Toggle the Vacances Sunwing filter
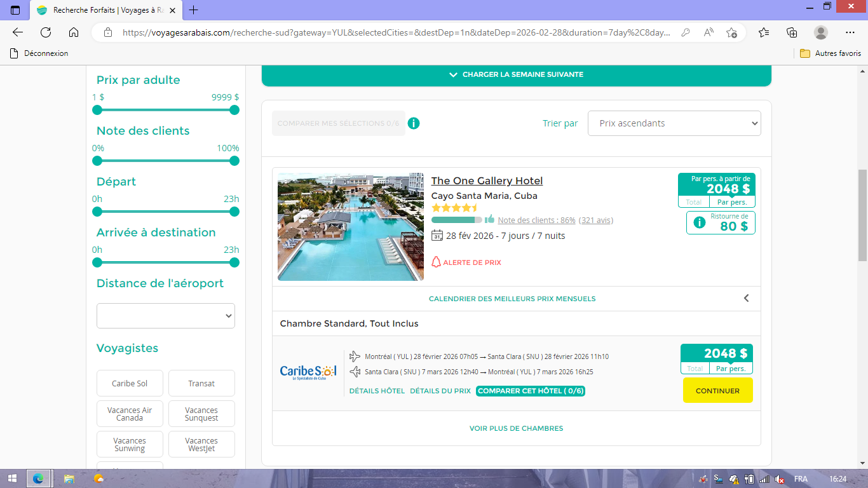868x488 pixels. (x=130, y=444)
